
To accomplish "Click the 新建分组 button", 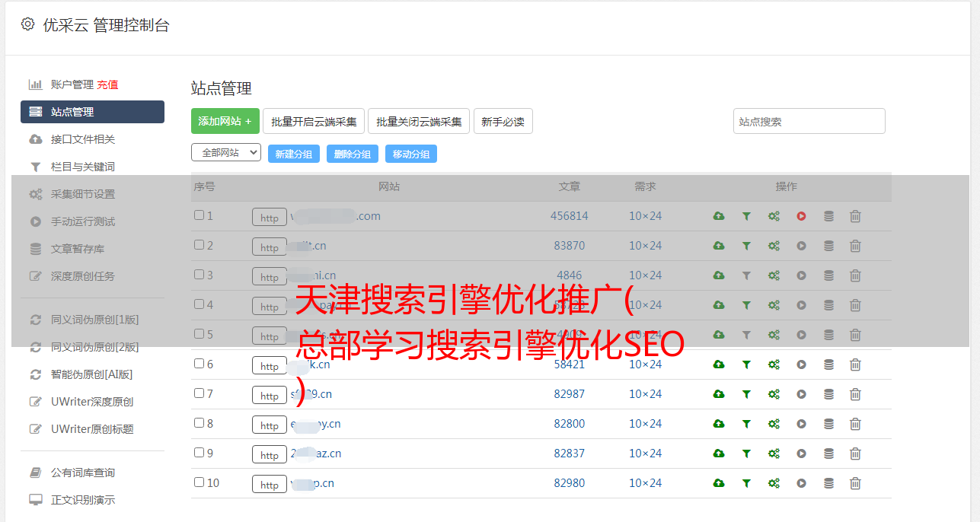I will 293,154.
